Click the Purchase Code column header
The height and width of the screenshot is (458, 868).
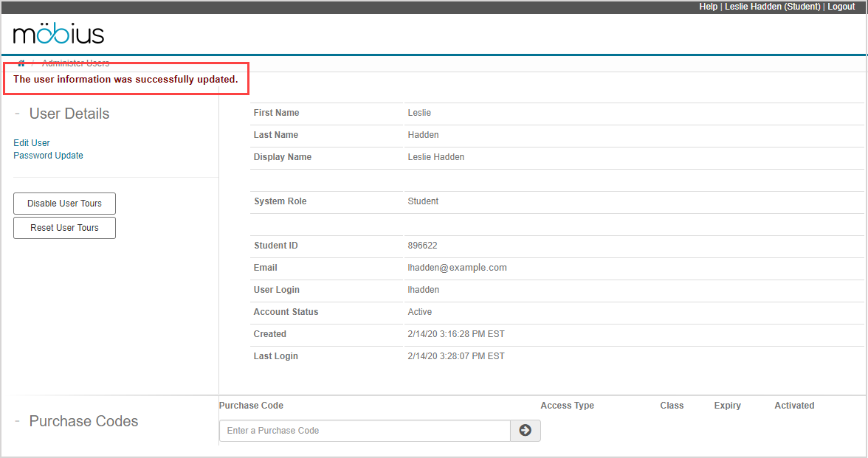coord(251,406)
